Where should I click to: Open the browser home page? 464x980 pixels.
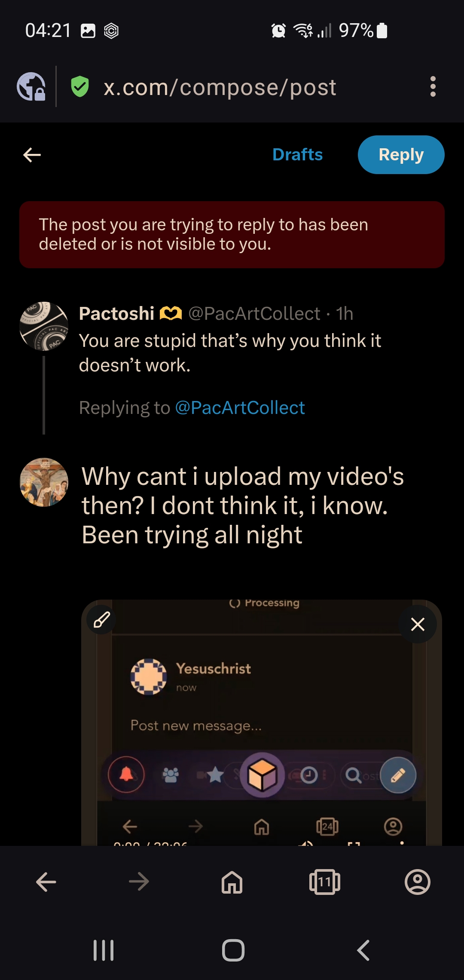click(x=232, y=882)
